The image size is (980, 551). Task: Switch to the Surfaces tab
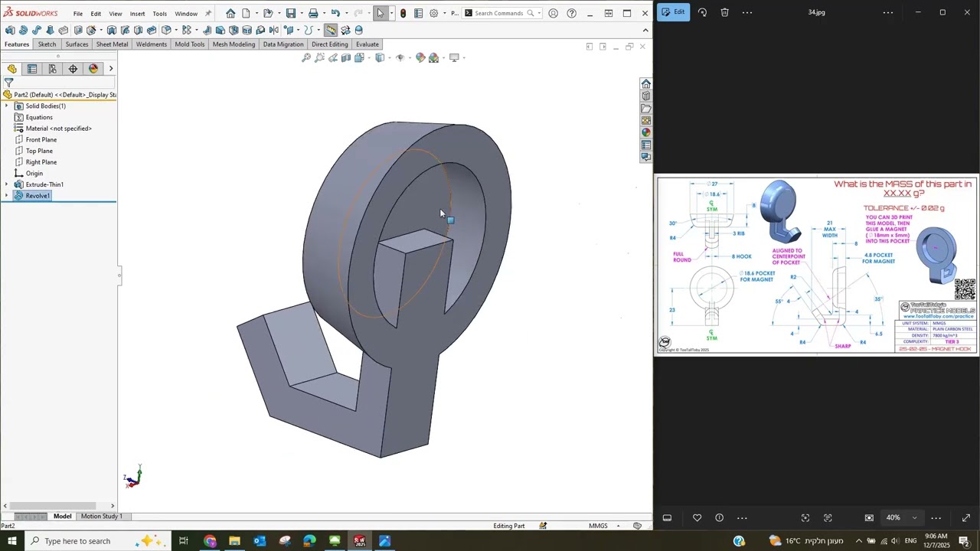click(x=77, y=44)
